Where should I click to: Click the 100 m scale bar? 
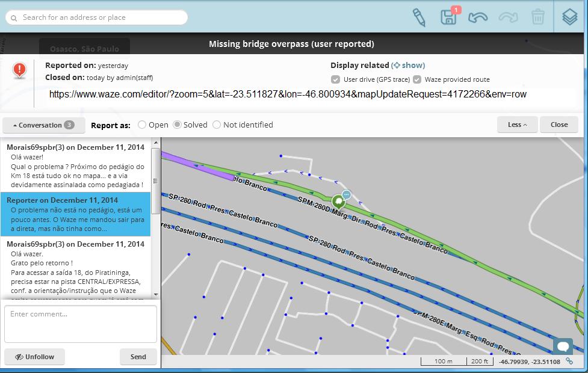443,362
